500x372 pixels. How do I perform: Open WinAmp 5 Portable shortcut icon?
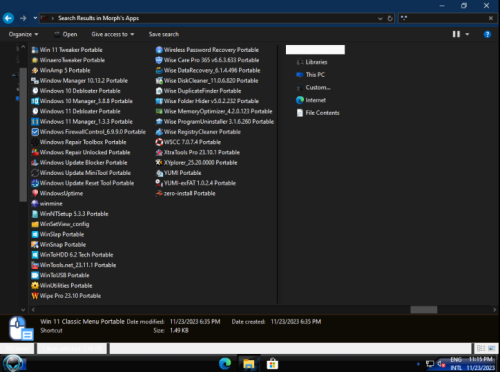tap(35, 70)
